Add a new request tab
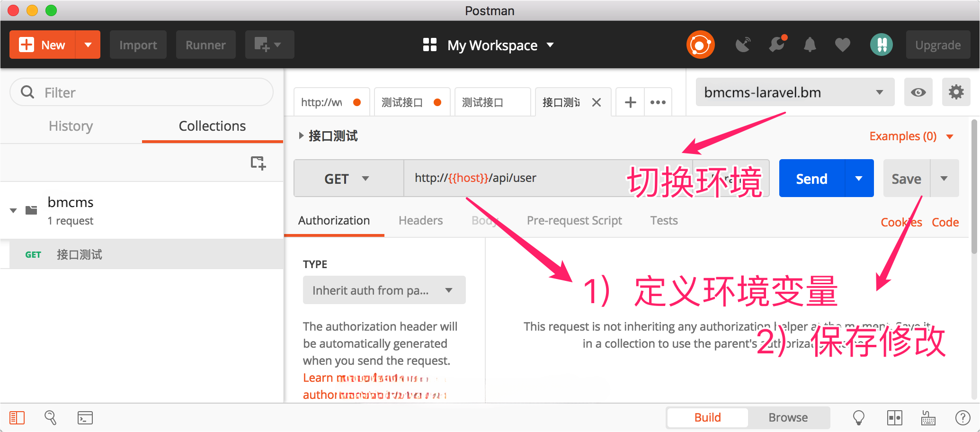This screenshot has width=980, height=432. [630, 102]
